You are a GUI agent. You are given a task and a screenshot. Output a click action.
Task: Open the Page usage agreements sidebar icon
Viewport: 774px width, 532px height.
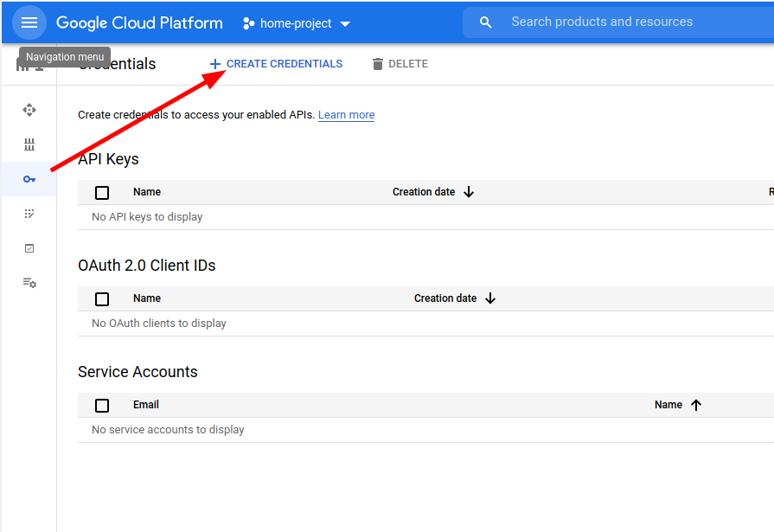(x=29, y=283)
